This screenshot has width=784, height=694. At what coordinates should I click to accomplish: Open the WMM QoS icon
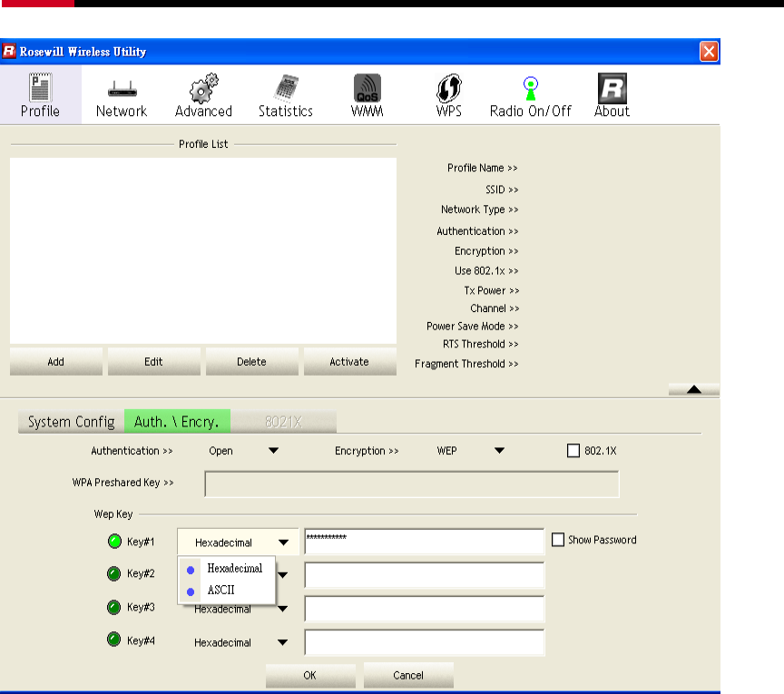(x=367, y=88)
